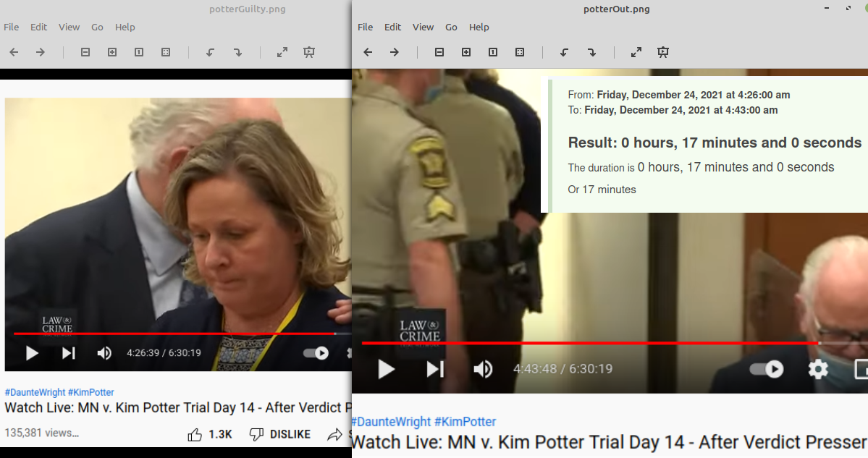Click skip-next button in the 4:43:48 video
Image resolution: width=868 pixels, height=458 pixels.
[435, 369]
